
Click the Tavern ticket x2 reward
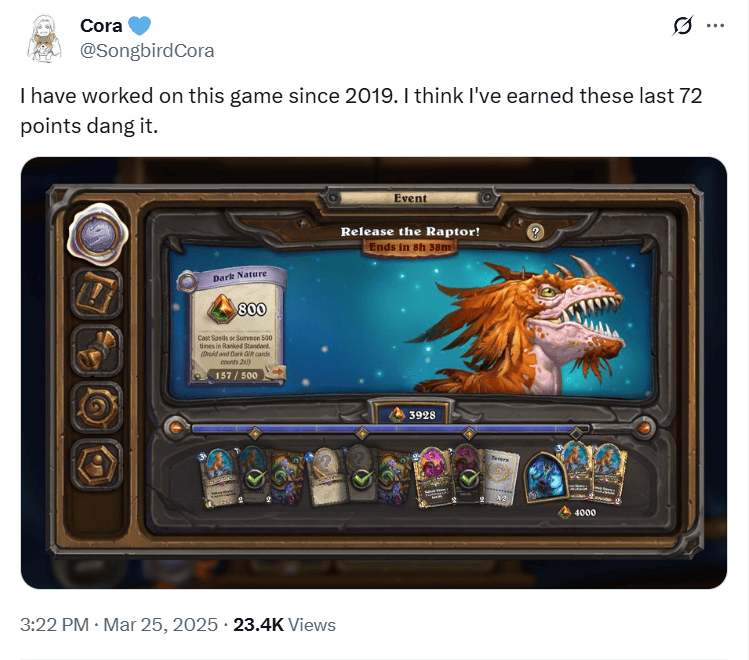pyautogui.click(x=500, y=478)
